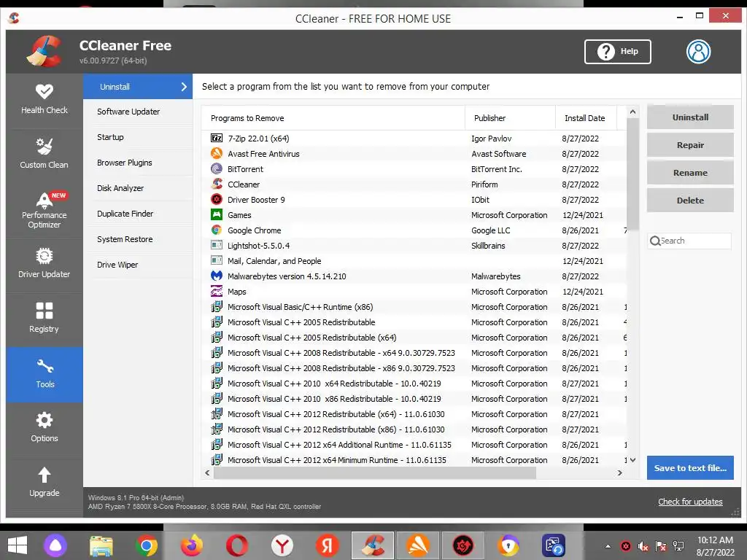Click the Maps app icon
Viewport: 747px width, 560px height.
(216, 291)
